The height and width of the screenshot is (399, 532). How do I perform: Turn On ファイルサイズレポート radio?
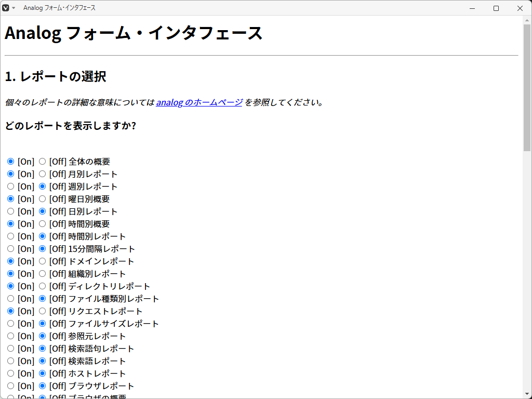pyautogui.click(x=10, y=324)
